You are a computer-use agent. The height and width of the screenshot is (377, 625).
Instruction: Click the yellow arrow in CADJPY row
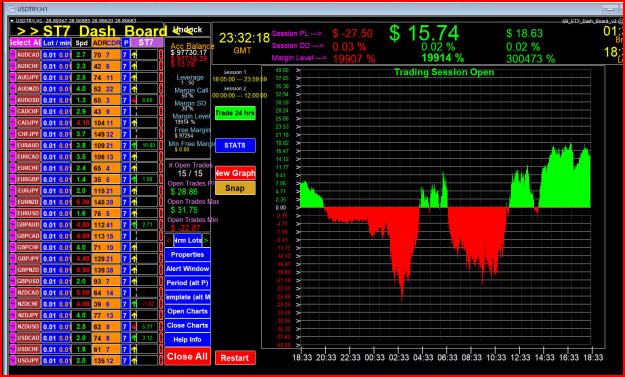tap(134, 123)
